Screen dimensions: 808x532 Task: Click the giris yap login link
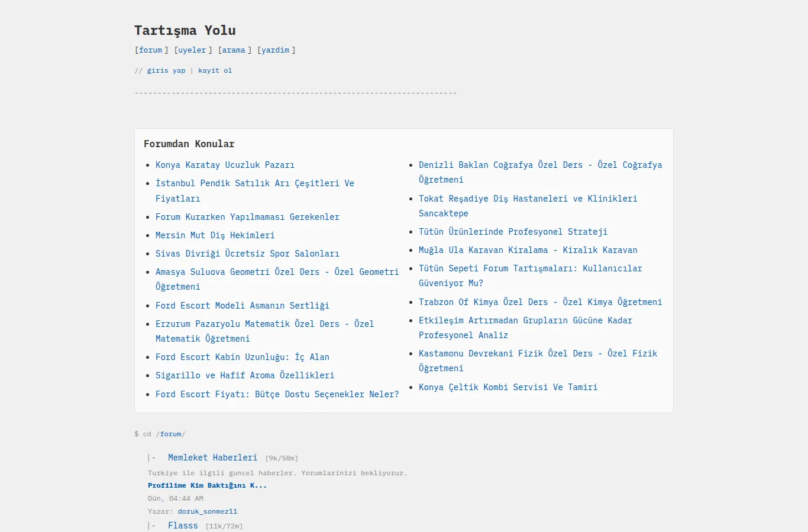click(166, 70)
